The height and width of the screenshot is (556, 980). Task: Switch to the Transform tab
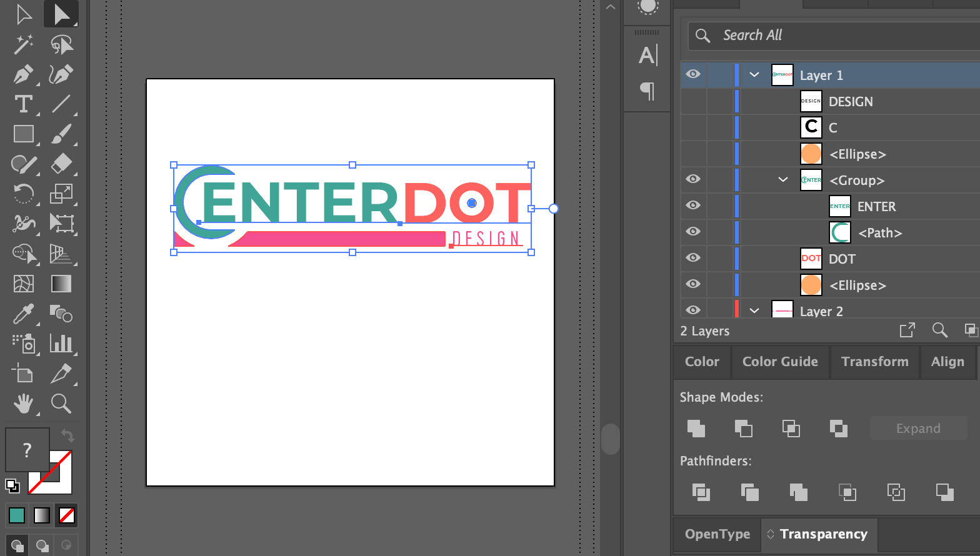click(x=874, y=362)
